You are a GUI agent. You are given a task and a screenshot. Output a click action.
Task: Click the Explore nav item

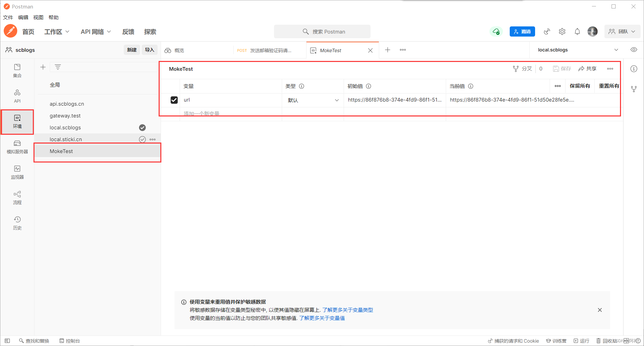(x=150, y=31)
